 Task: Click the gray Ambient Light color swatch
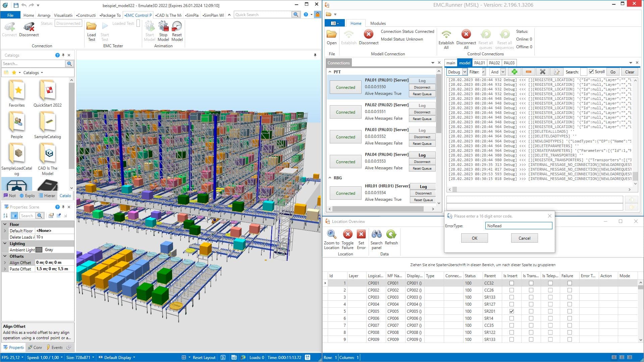point(39,249)
